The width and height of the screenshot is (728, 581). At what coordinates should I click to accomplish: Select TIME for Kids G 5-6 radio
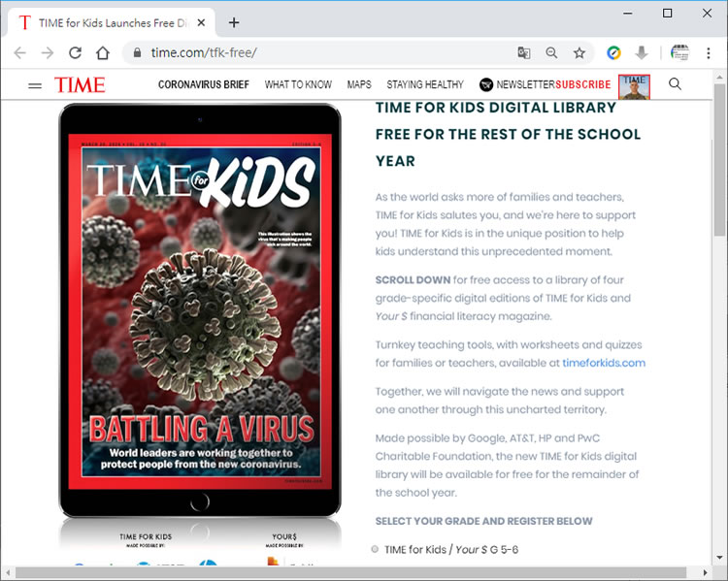375,549
